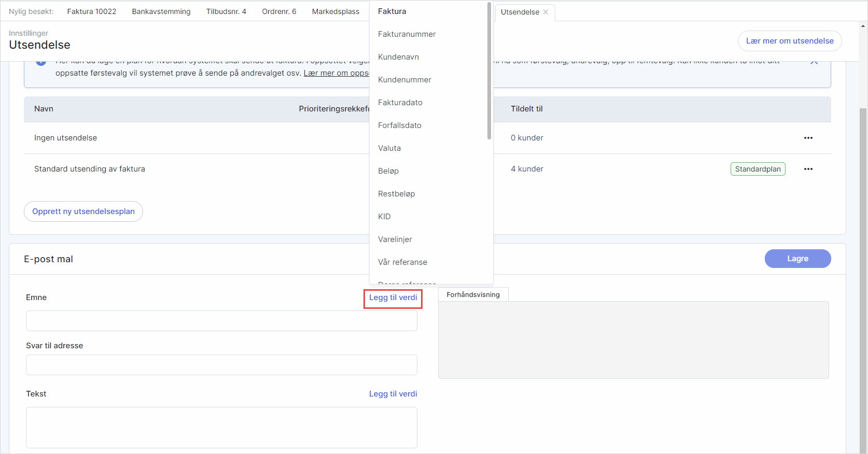The height and width of the screenshot is (454, 868).
Task: Open recently visited Faktura 10022
Action: 92,11
